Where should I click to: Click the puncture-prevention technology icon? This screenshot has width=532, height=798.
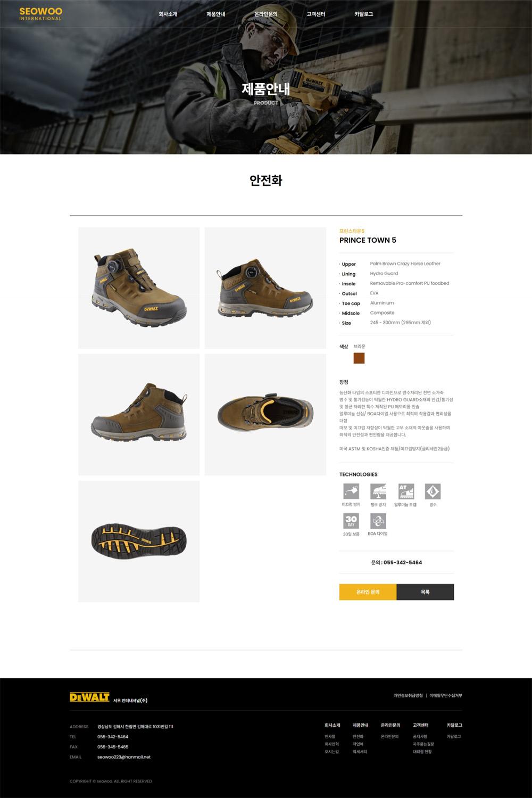pyautogui.click(x=378, y=491)
